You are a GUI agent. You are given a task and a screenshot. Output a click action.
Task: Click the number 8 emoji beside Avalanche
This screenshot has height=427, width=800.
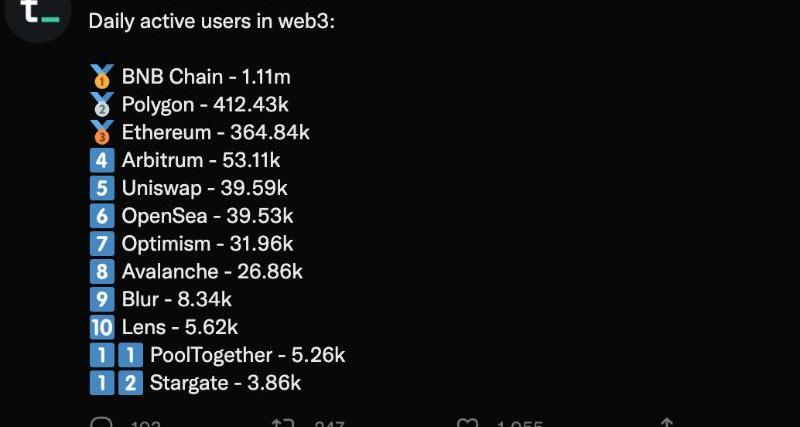click(x=102, y=271)
